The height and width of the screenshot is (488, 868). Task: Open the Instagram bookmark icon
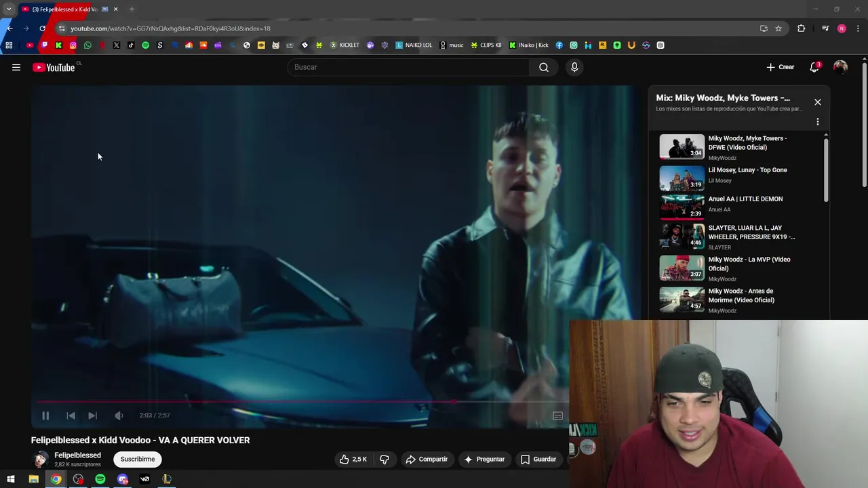tap(73, 45)
